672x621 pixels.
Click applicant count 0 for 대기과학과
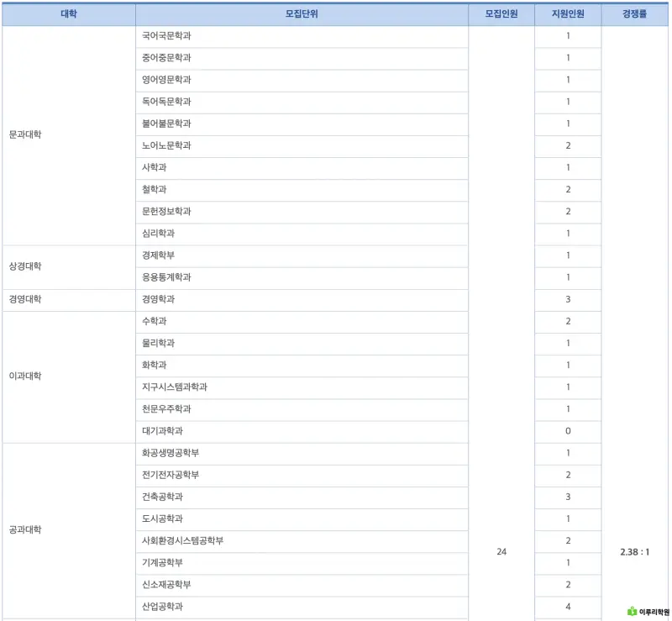coord(568,431)
